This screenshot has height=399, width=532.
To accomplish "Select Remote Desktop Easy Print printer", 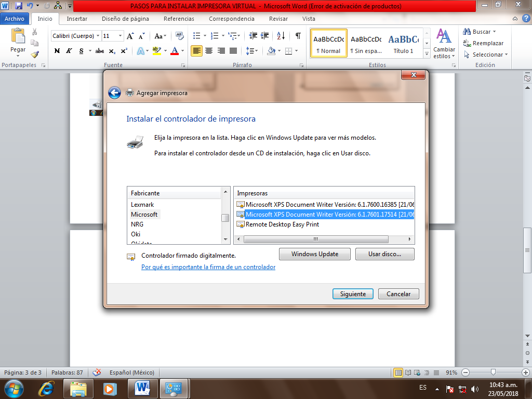I will click(x=282, y=224).
